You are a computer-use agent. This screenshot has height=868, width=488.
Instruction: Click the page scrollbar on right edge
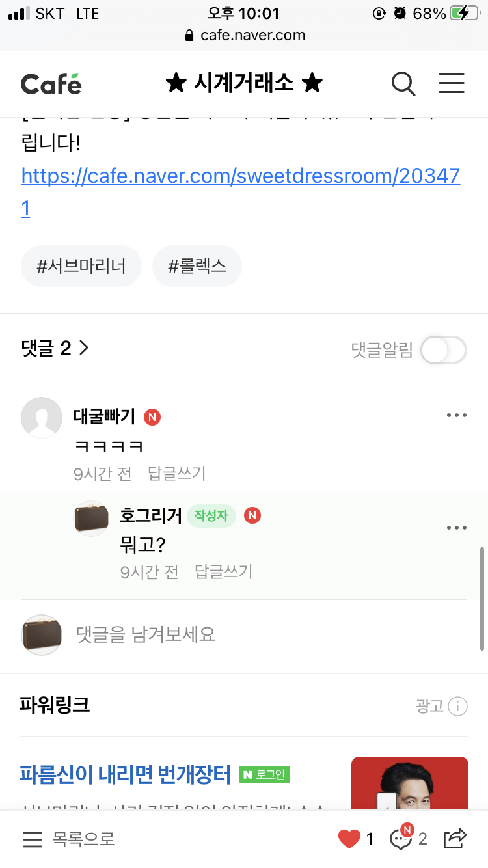(482, 599)
